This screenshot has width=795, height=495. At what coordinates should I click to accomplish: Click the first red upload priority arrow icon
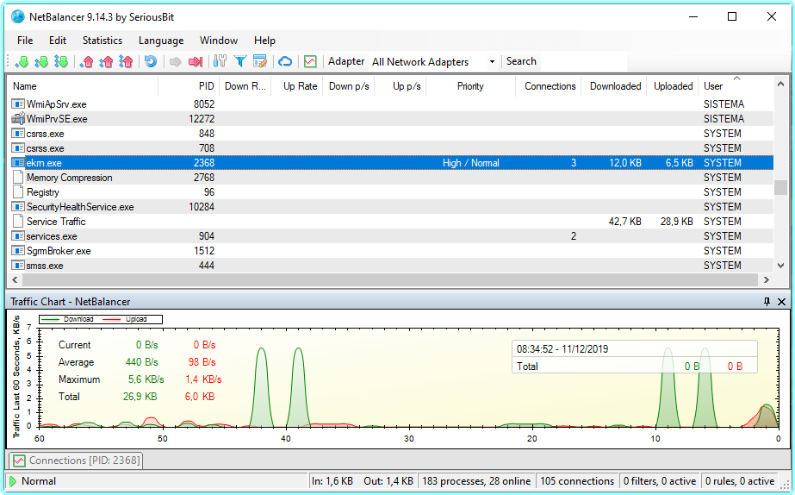[x=87, y=62]
